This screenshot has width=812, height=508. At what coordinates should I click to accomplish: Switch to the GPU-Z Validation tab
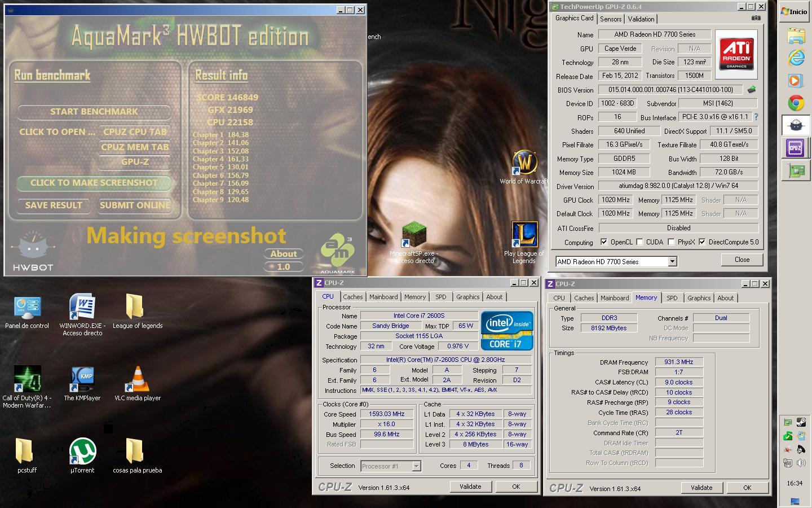click(641, 19)
